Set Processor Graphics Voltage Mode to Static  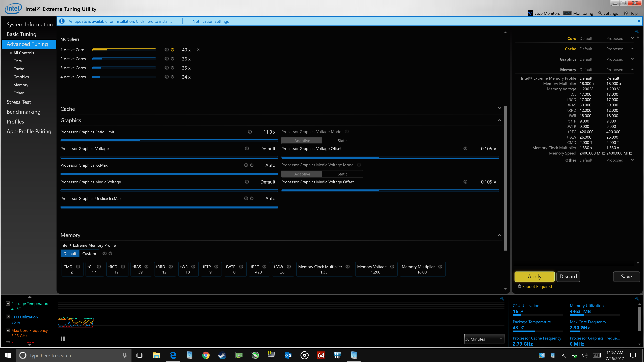[342, 141]
